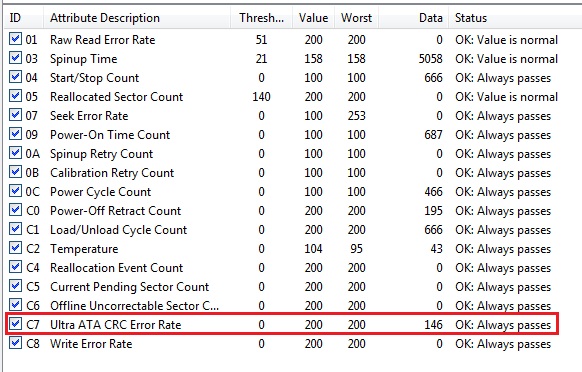Uncheck the Spinup Retry Count checkbox
This screenshot has height=372, width=582.
point(15,153)
